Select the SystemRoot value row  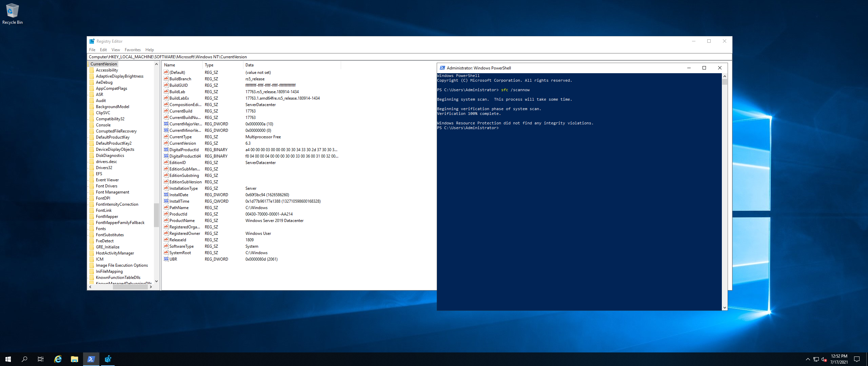(251, 252)
